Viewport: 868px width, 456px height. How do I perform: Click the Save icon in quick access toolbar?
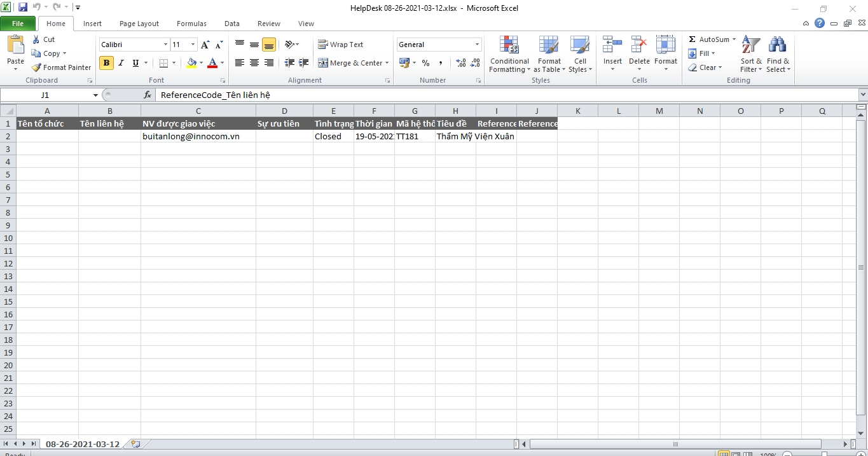(x=23, y=8)
